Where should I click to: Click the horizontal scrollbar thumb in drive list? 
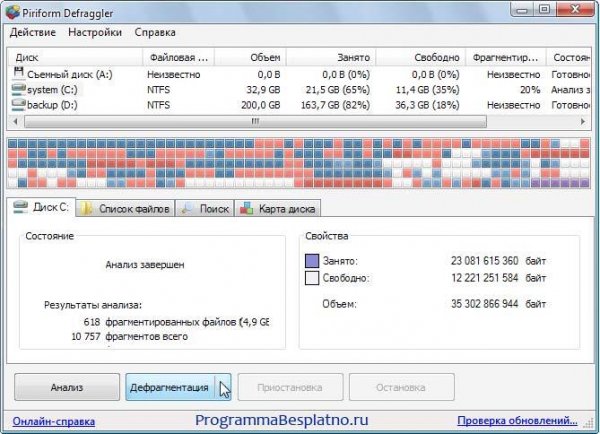255,121
